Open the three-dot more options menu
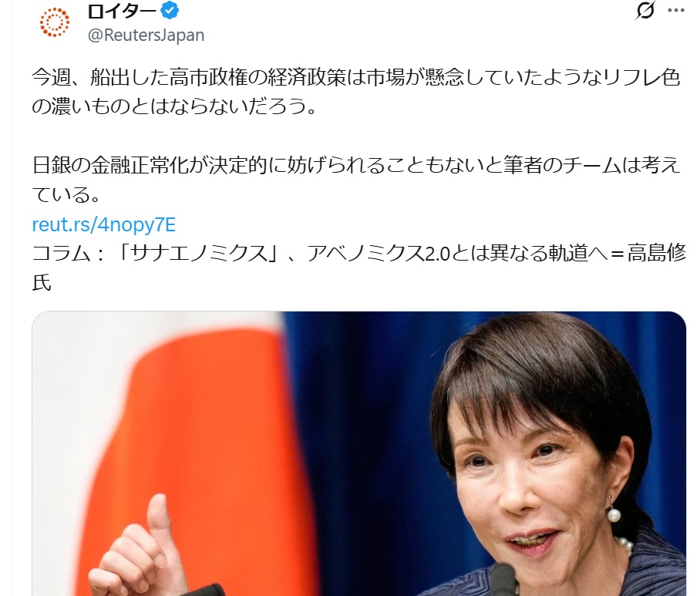Screen dimensions: 700x596 coord(676,11)
